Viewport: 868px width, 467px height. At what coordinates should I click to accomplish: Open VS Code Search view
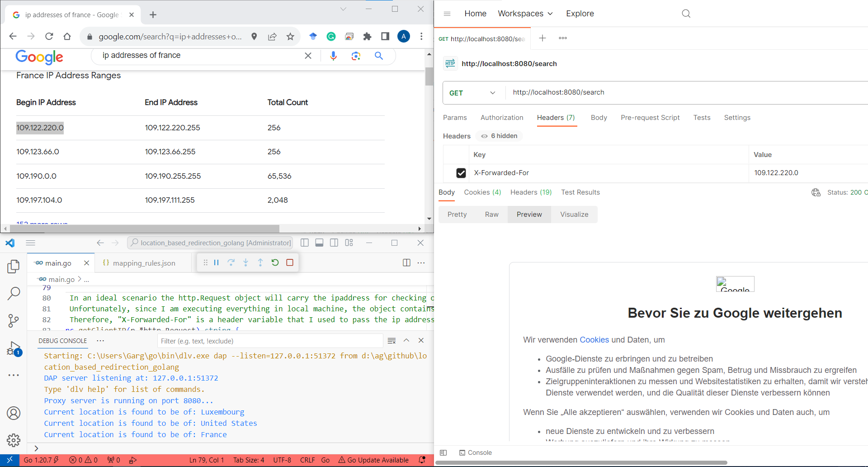[14, 294]
